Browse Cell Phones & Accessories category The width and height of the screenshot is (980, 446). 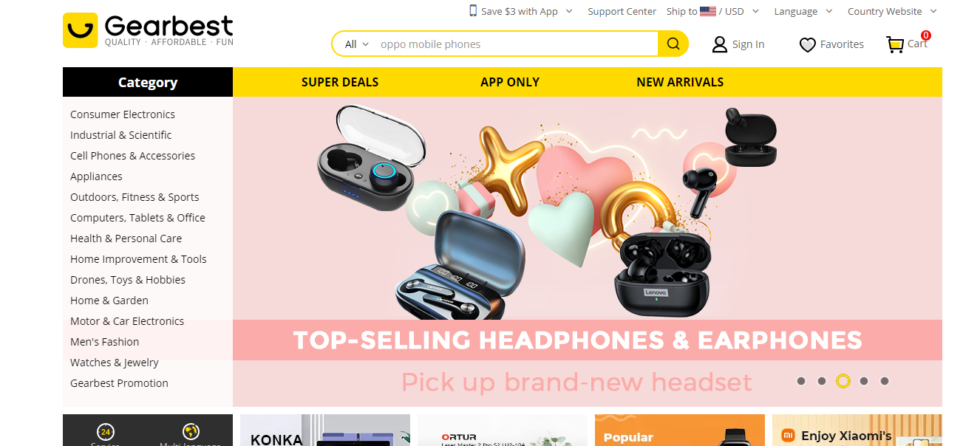point(133,156)
